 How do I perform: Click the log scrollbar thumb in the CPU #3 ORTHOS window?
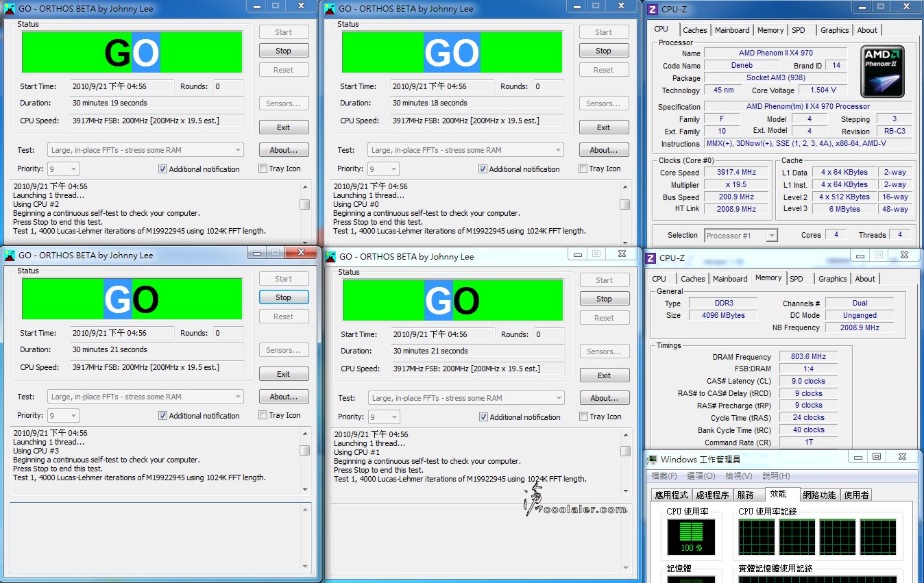(x=304, y=451)
